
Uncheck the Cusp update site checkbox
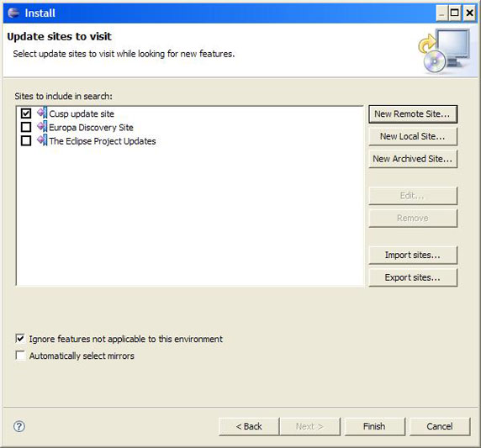point(26,113)
